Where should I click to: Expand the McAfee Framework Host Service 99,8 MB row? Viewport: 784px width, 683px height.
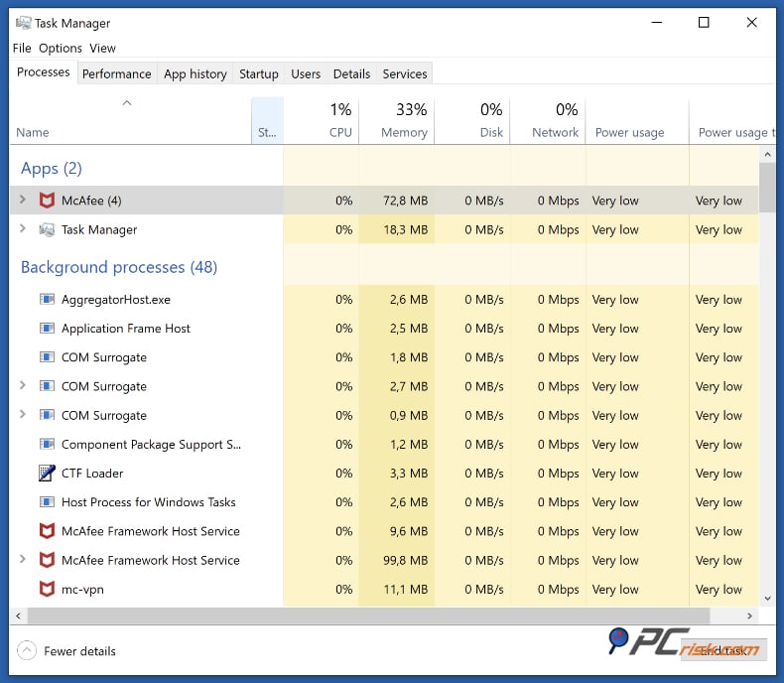click(23, 560)
